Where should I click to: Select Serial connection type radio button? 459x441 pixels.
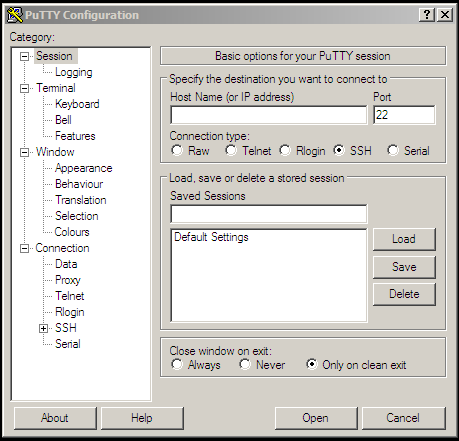[x=393, y=151]
